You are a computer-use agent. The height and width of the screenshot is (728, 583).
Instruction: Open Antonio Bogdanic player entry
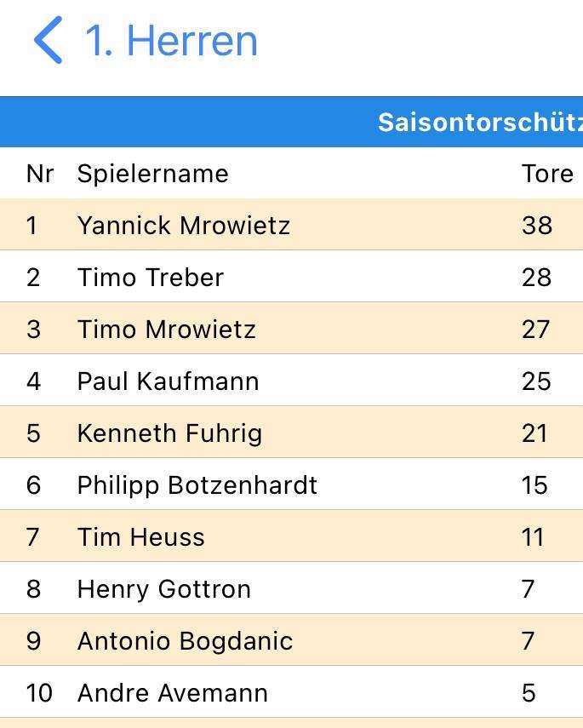291,640
